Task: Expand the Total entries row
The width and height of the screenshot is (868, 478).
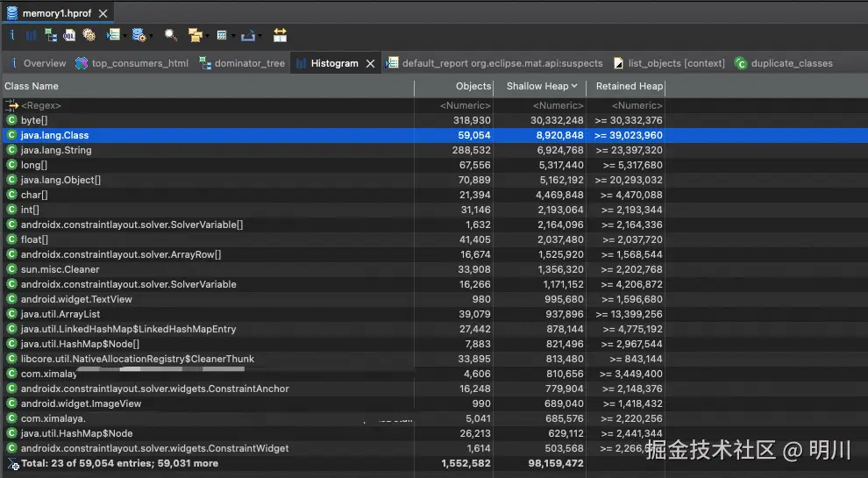Action: [12, 464]
